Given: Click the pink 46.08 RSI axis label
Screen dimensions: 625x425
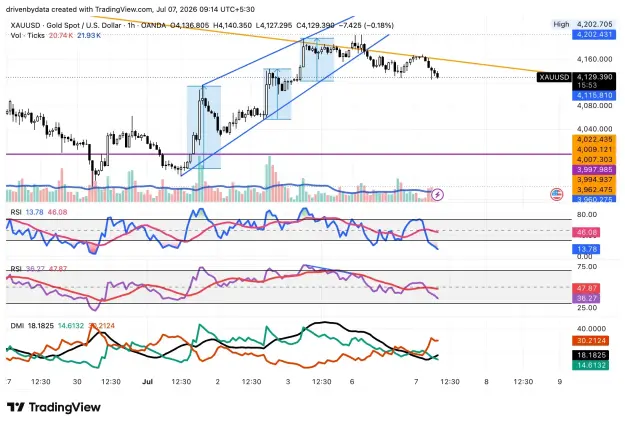Looking at the screenshot, I should tap(586, 232).
